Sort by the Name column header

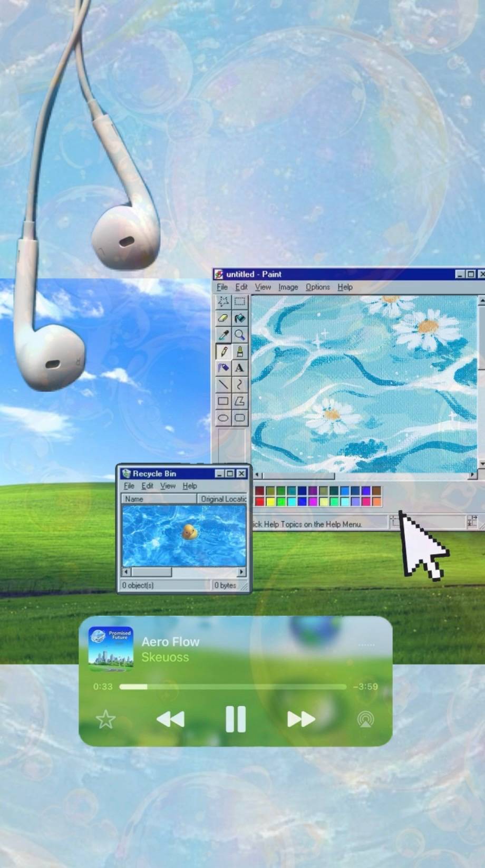(159, 499)
